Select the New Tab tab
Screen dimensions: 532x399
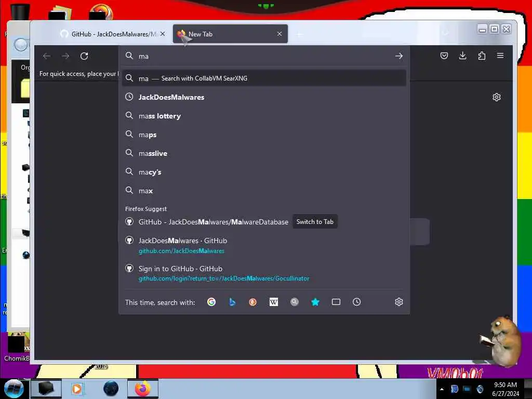tap(230, 34)
